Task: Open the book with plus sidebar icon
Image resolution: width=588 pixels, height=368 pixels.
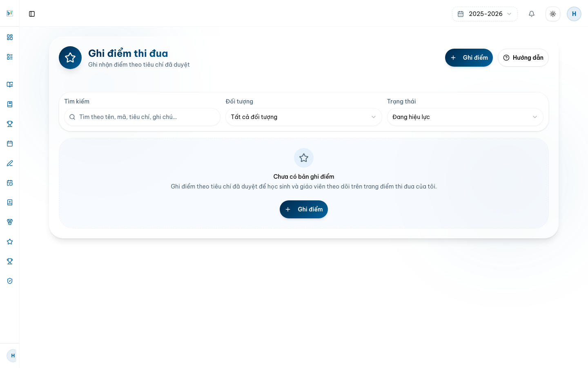Action: pyautogui.click(x=10, y=202)
